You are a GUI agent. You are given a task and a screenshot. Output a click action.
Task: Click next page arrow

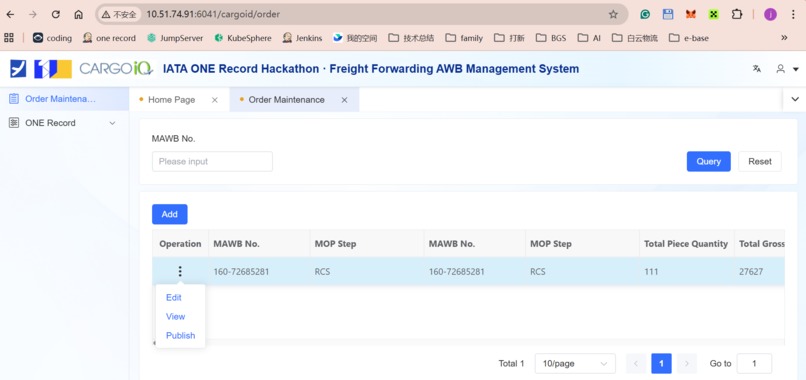pyautogui.click(x=687, y=364)
